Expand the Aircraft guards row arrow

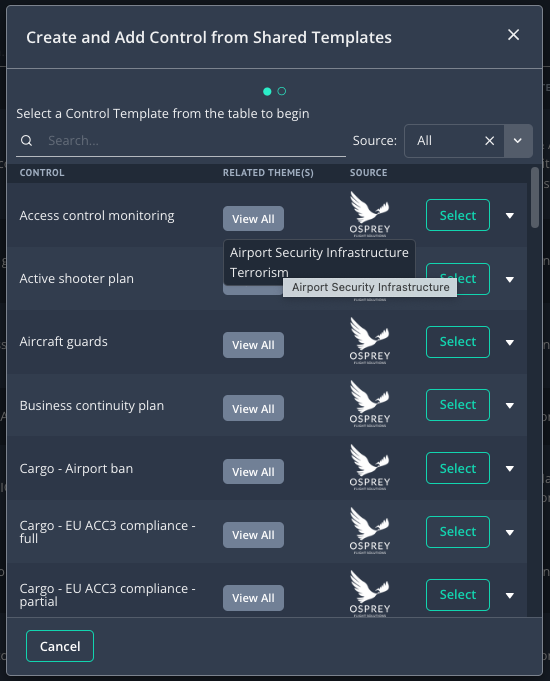pos(510,342)
